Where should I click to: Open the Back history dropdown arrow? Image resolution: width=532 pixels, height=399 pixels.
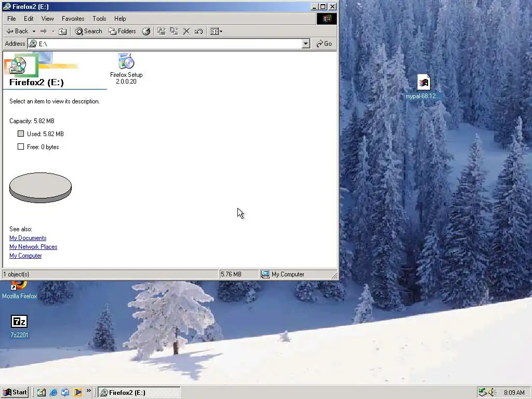coord(34,31)
